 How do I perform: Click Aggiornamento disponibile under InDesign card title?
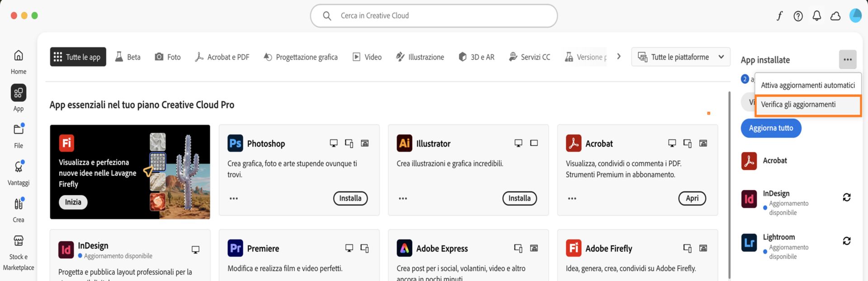pos(118,256)
